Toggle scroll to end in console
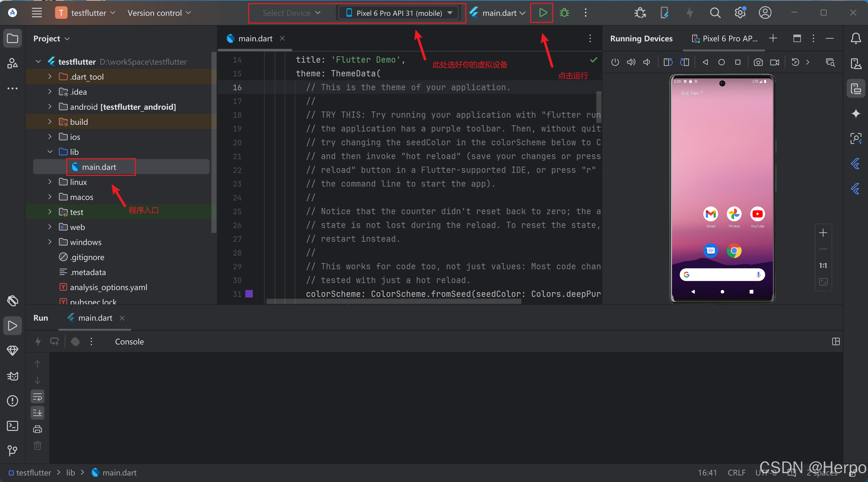Viewport: 868px width, 482px height. 37,413
